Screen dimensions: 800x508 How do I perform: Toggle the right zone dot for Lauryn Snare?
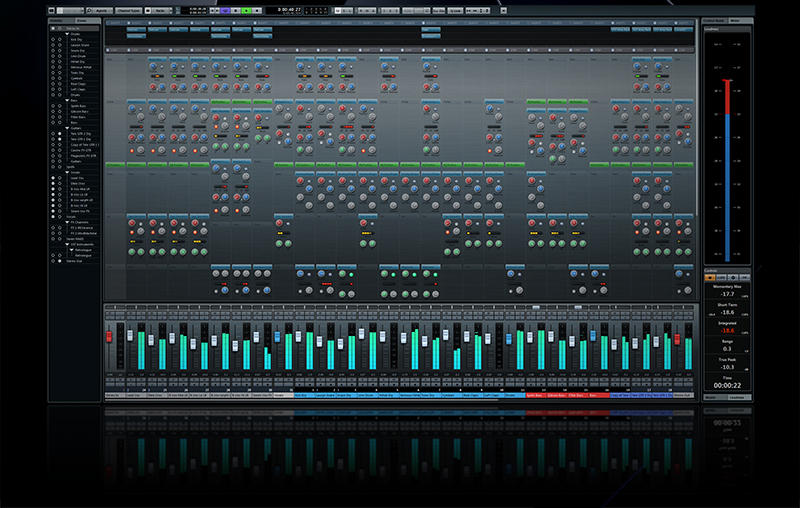(60, 45)
